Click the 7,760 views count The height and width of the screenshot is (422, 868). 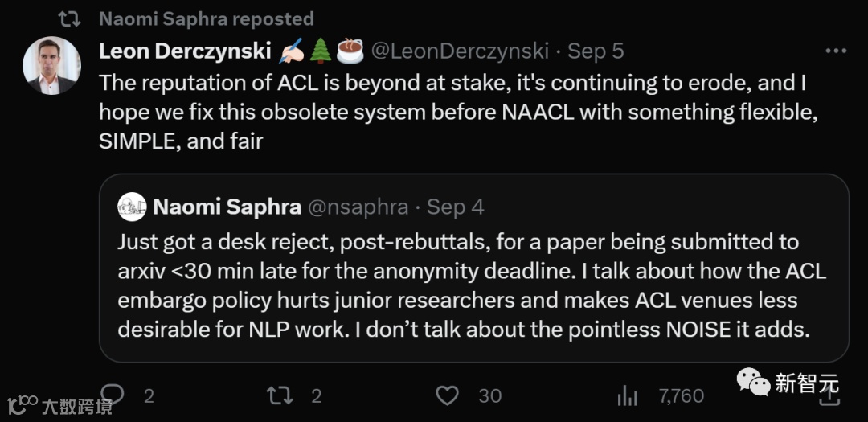680,395
